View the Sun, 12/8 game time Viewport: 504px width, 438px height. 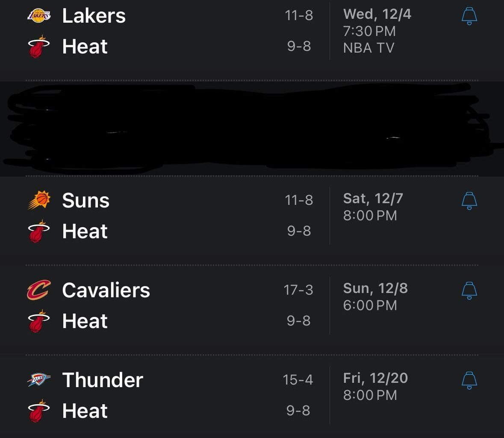370,305
